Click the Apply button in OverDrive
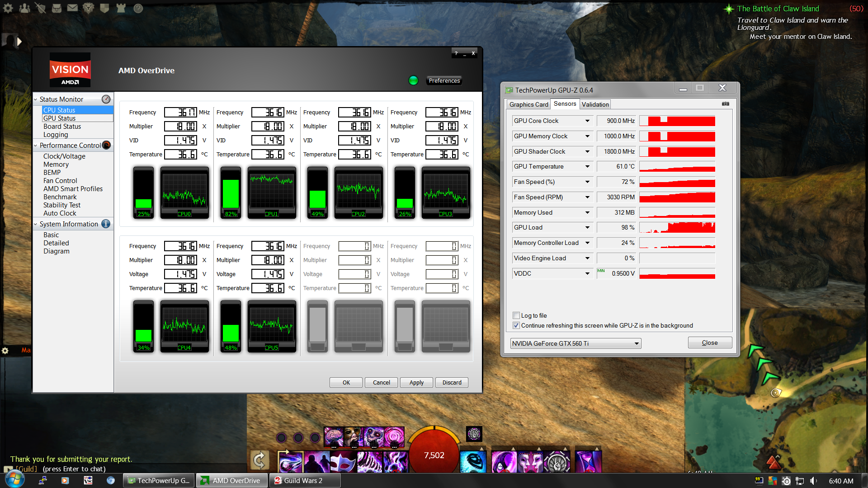 tap(416, 382)
